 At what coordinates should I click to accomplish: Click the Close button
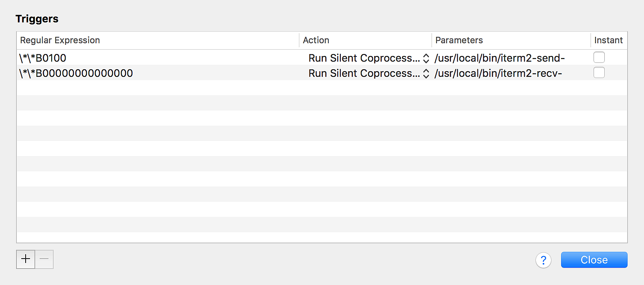[594, 260]
